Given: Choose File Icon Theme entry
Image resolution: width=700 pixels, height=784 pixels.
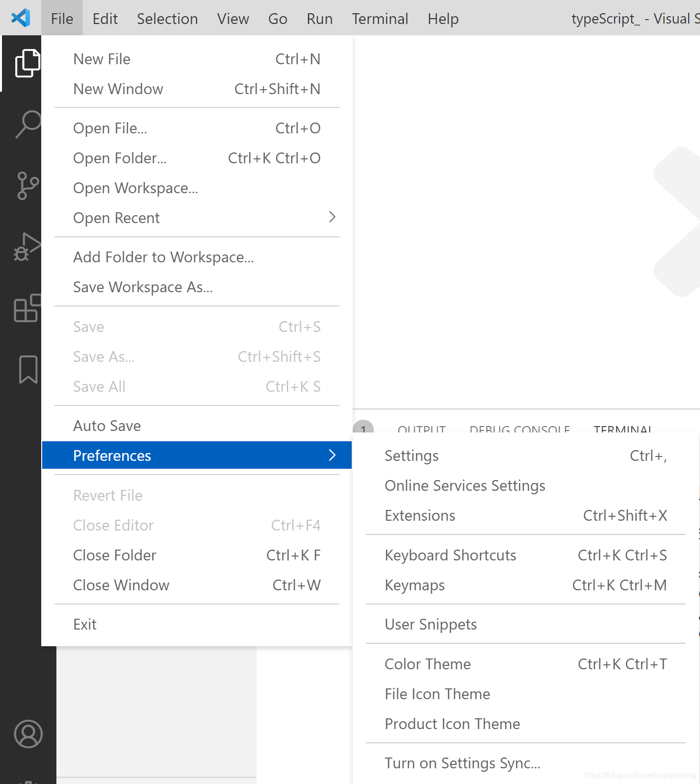Looking at the screenshot, I should click(x=526, y=694).
